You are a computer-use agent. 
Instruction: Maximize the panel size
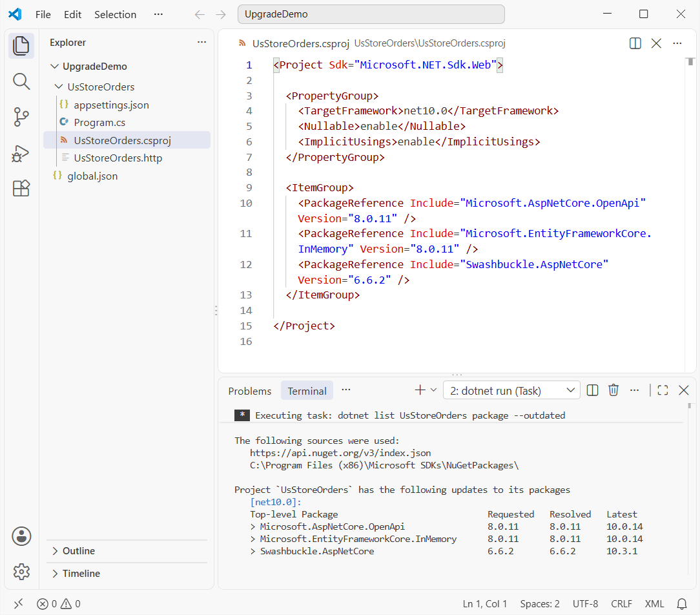[663, 390]
